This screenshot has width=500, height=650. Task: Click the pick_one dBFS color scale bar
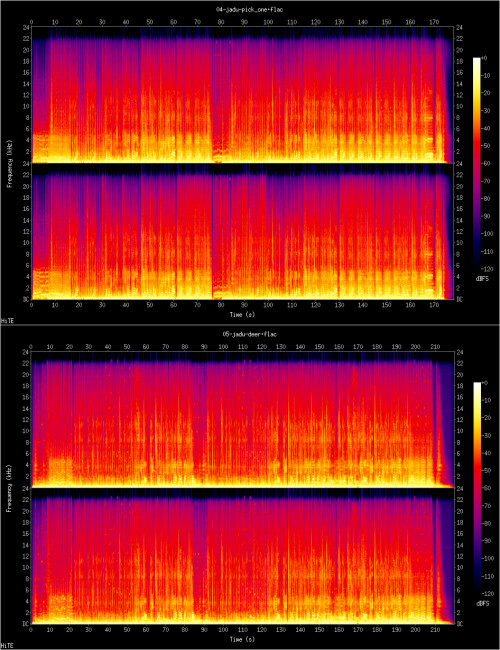tap(477, 164)
